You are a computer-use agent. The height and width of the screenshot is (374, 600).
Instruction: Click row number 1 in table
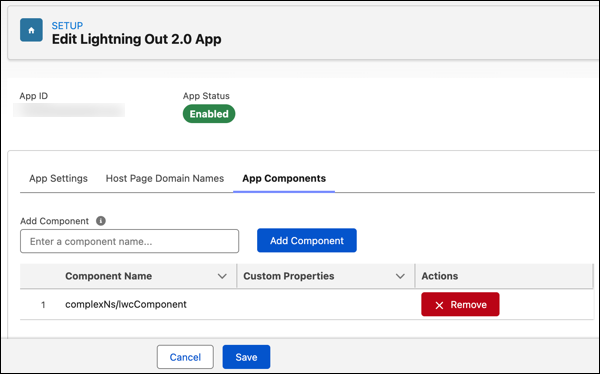click(43, 305)
